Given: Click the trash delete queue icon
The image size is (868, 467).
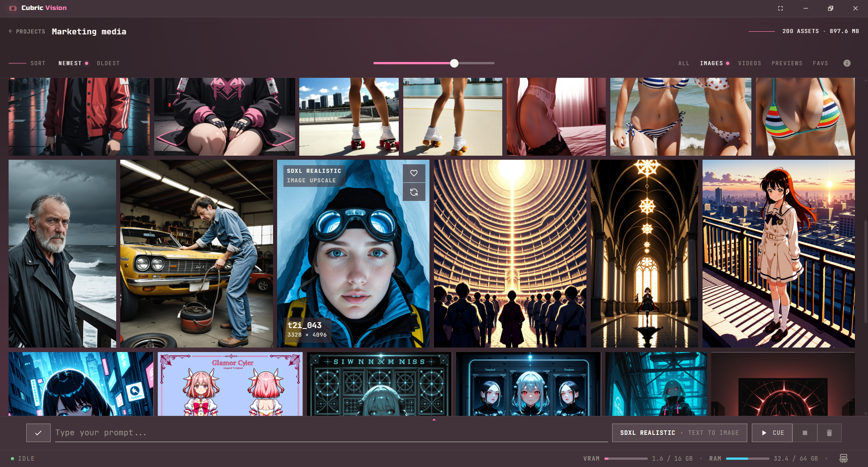Looking at the screenshot, I should pos(829,433).
